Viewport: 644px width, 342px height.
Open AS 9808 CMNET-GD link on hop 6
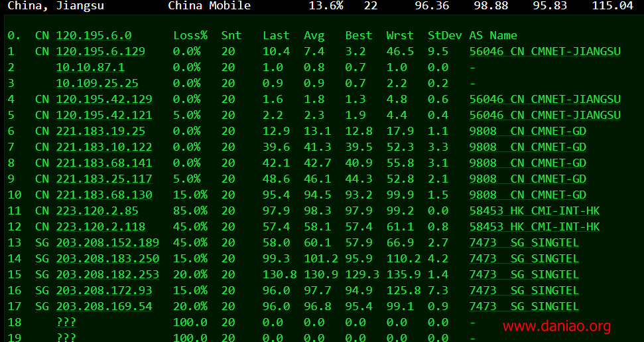coord(528,131)
